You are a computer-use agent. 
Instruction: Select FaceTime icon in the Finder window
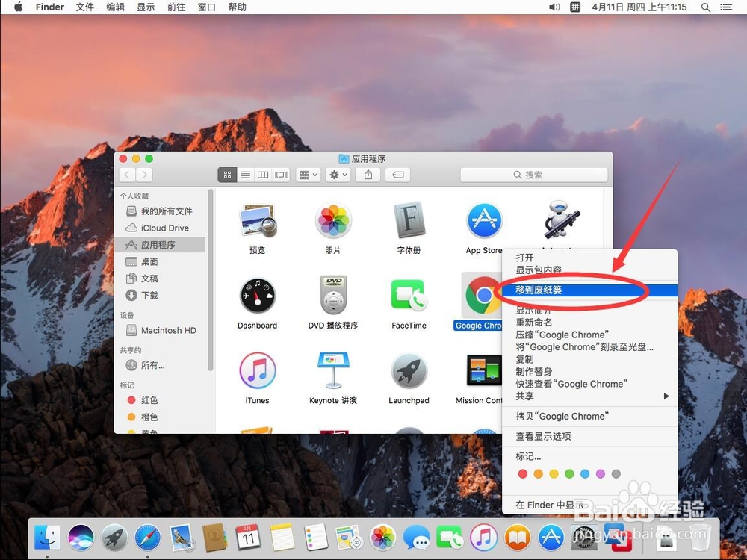click(409, 295)
